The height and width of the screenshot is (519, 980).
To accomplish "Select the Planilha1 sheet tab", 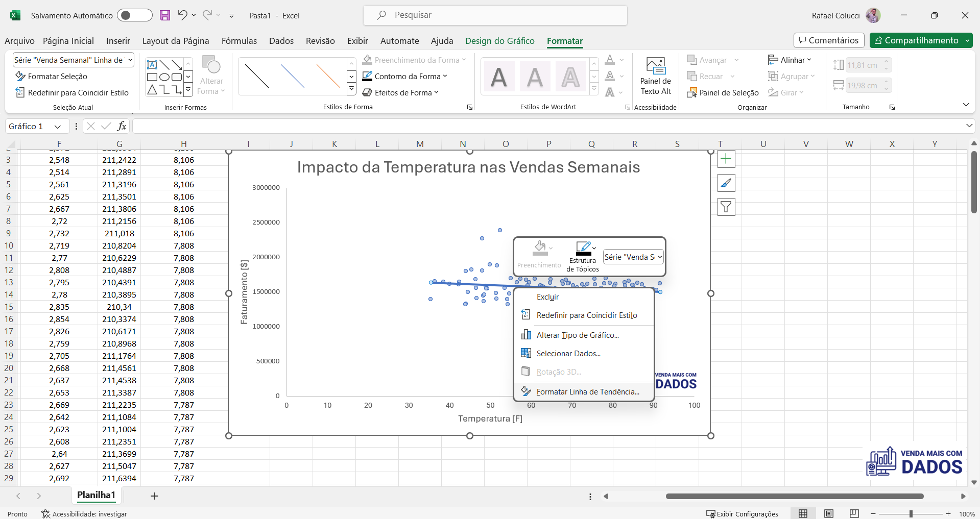I will pyautogui.click(x=95, y=495).
